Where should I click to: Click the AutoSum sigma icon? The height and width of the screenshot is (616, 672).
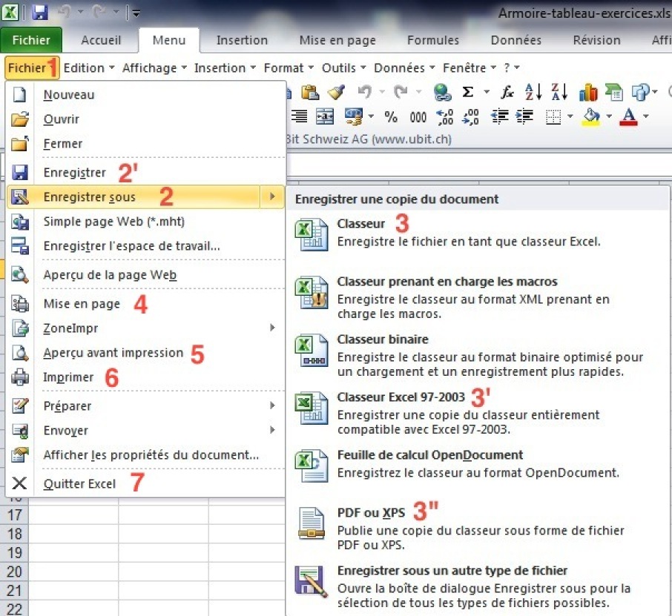(x=467, y=92)
